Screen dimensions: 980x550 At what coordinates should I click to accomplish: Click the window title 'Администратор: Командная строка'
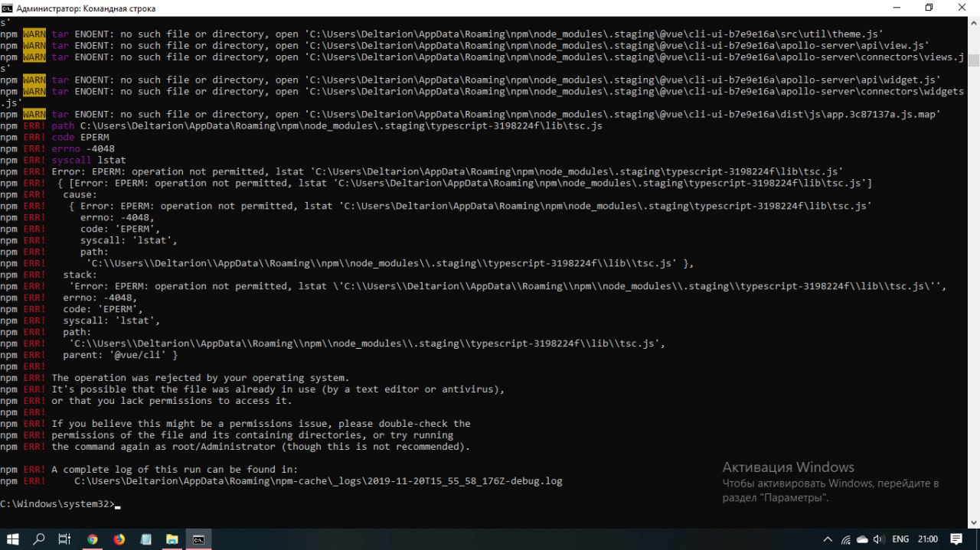(x=86, y=8)
